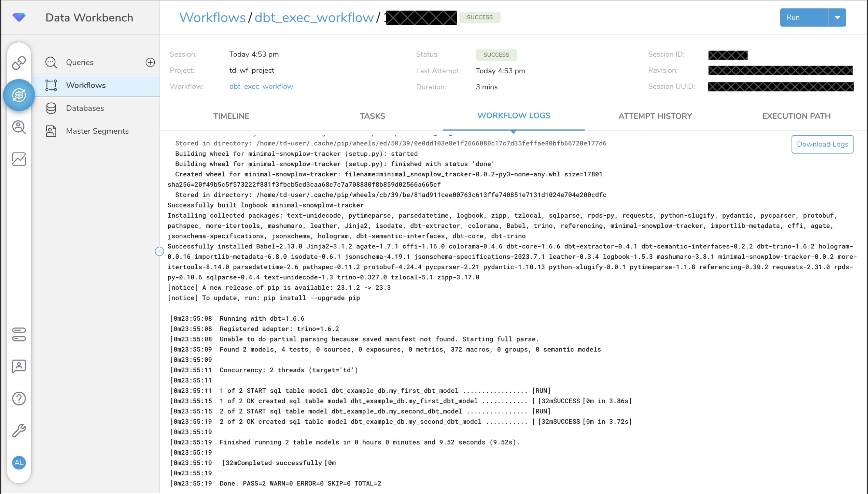
Task: Expand the Run button dropdown arrow
Action: [x=837, y=17]
